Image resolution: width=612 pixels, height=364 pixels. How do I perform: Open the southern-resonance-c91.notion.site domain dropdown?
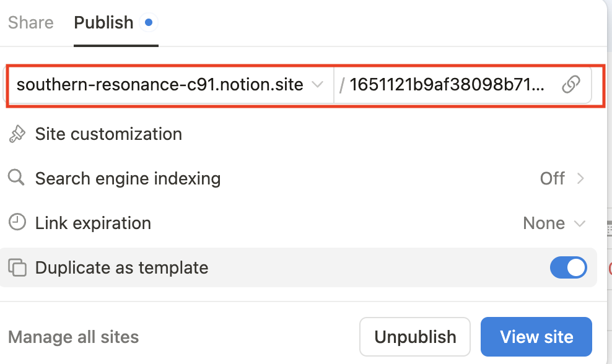(x=160, y=85)
